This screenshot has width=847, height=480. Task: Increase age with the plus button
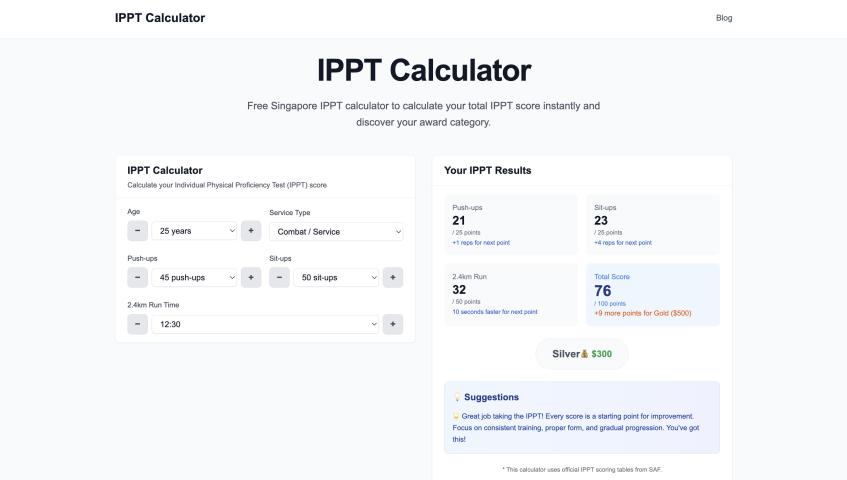point(251,231)
